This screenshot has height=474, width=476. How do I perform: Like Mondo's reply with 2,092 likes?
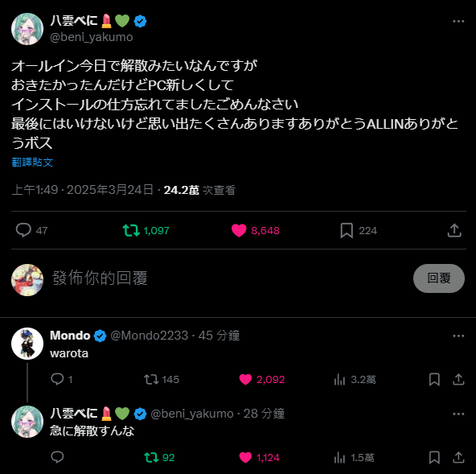click(x=245, y=379)
